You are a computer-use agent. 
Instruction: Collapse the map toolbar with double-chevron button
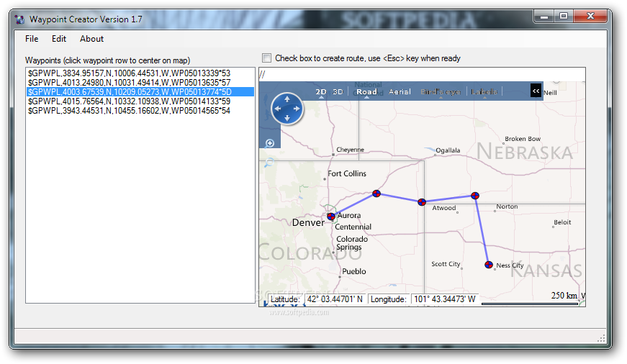[x=536, y=91]
